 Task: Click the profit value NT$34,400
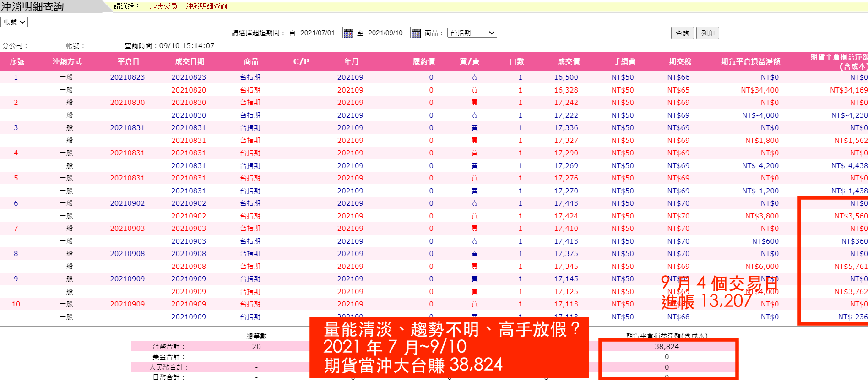pyautogui.click(x=759, y=90)
